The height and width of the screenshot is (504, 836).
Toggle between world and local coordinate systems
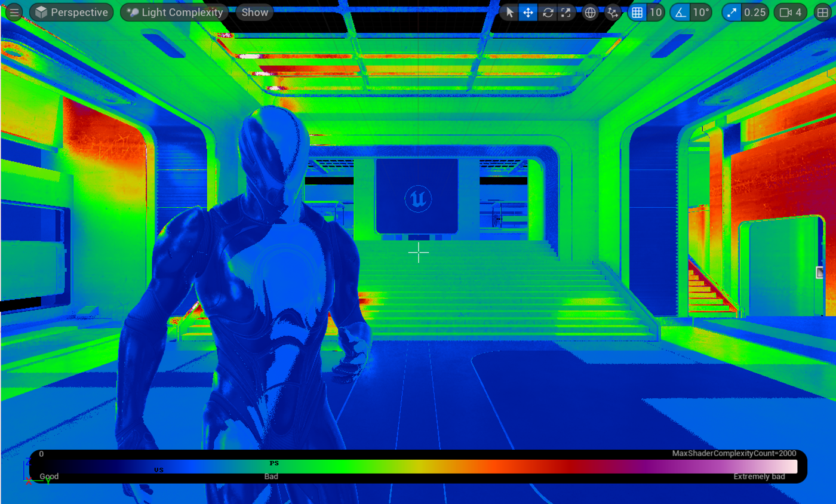coord(591,12)
